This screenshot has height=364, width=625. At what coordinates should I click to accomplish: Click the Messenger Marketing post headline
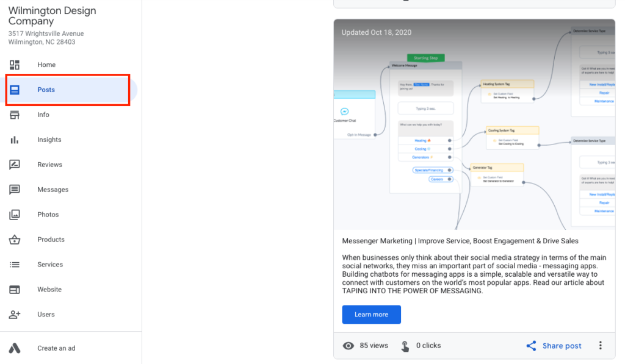[x=460, y=241]
